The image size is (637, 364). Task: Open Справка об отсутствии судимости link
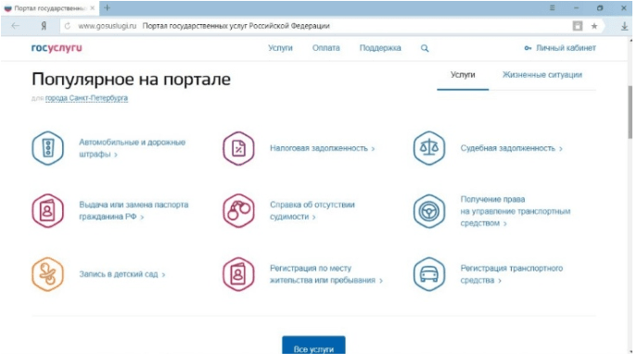point(312,210)
